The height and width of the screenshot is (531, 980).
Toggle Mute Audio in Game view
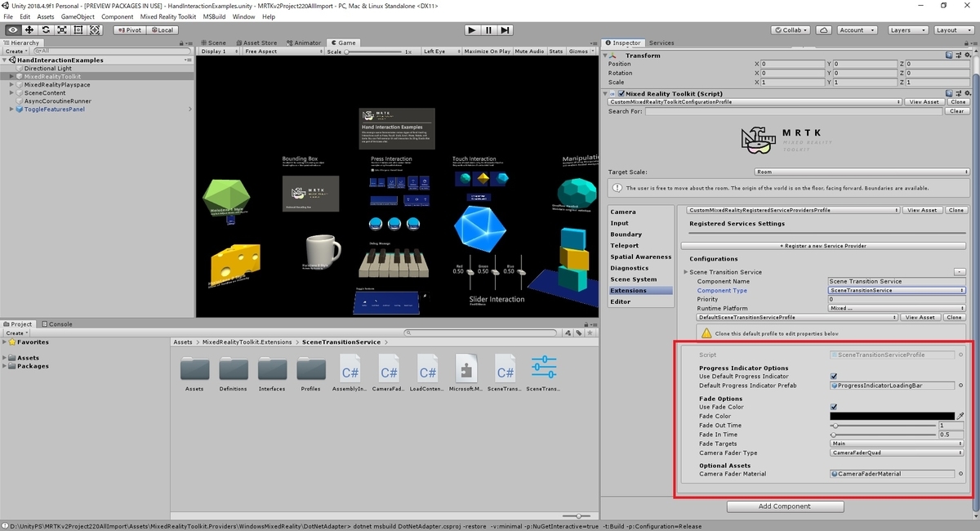[529, 51]
